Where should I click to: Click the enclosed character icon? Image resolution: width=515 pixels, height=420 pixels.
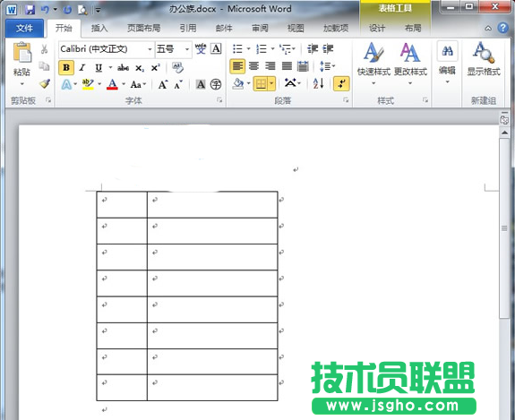[x=216, y=84]
